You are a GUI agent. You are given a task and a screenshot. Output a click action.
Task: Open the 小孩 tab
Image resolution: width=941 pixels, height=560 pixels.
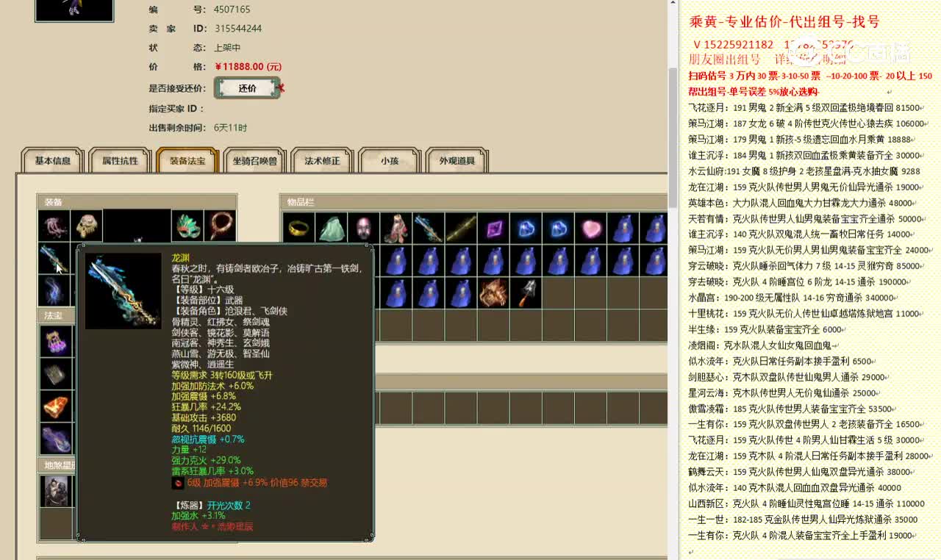click(390, 161)
